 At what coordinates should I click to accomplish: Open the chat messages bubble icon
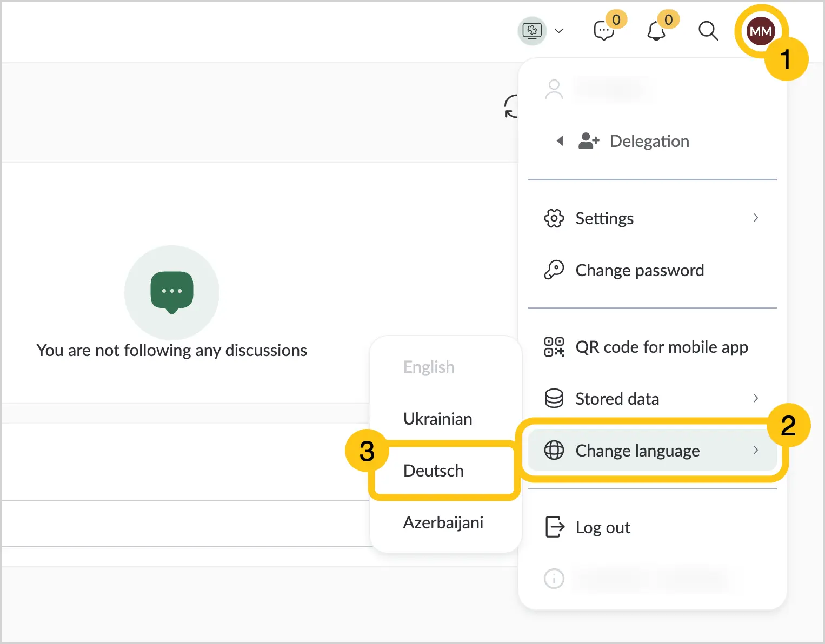[x=604, y=31]
